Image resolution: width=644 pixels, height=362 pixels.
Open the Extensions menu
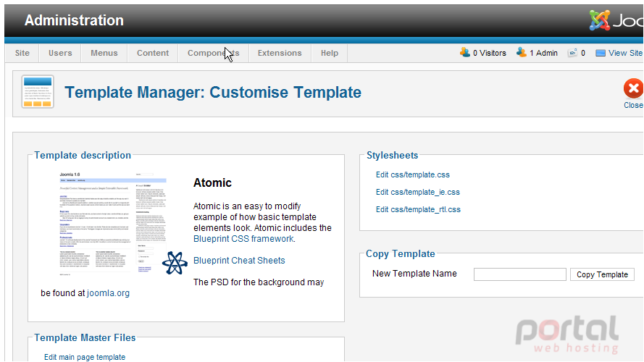tap(280, 53)
